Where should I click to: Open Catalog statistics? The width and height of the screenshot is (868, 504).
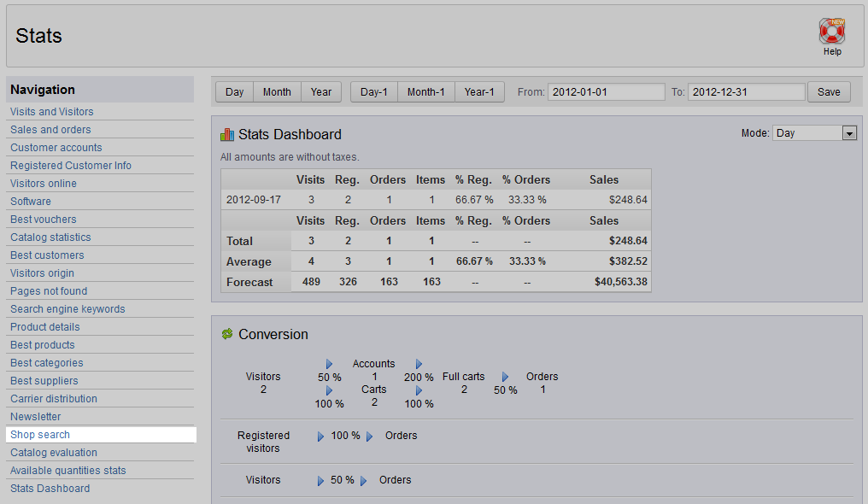click(50, 237)
